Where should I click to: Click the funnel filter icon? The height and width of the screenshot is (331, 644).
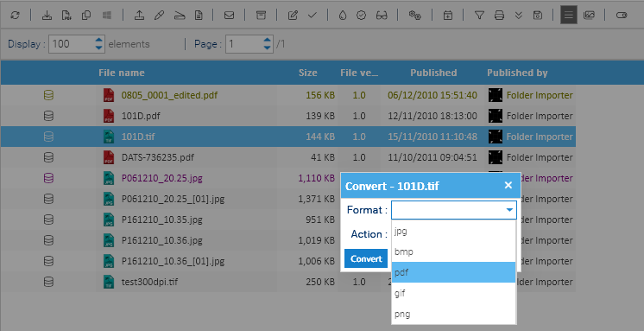tap(479, 16)
